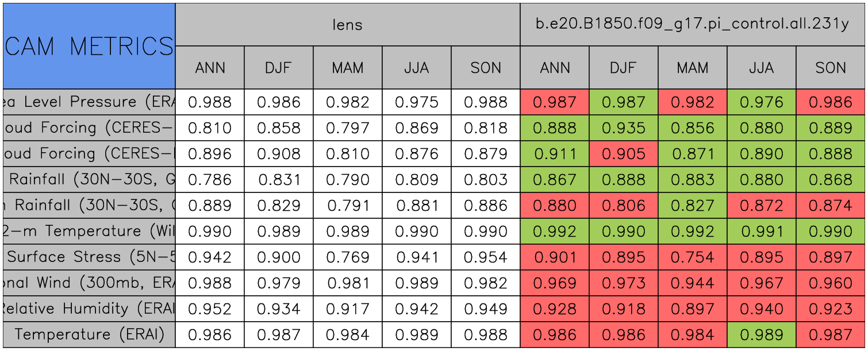
Task: Select the 2-m Temperature row label
Action: click(89, 232)
